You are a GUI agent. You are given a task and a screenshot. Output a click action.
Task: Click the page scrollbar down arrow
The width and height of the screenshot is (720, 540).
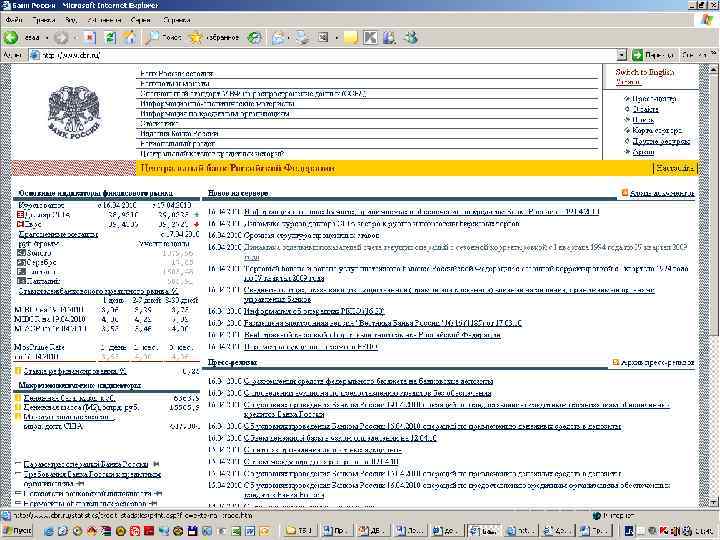pos(713,501)
